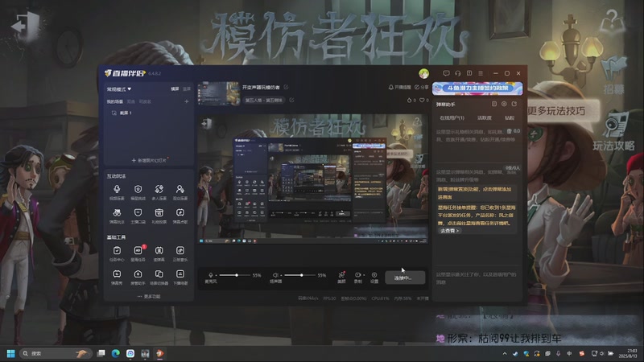Expand the 常规模式 mode dropdown
This screenshot has width=644, height=362.
119,89
